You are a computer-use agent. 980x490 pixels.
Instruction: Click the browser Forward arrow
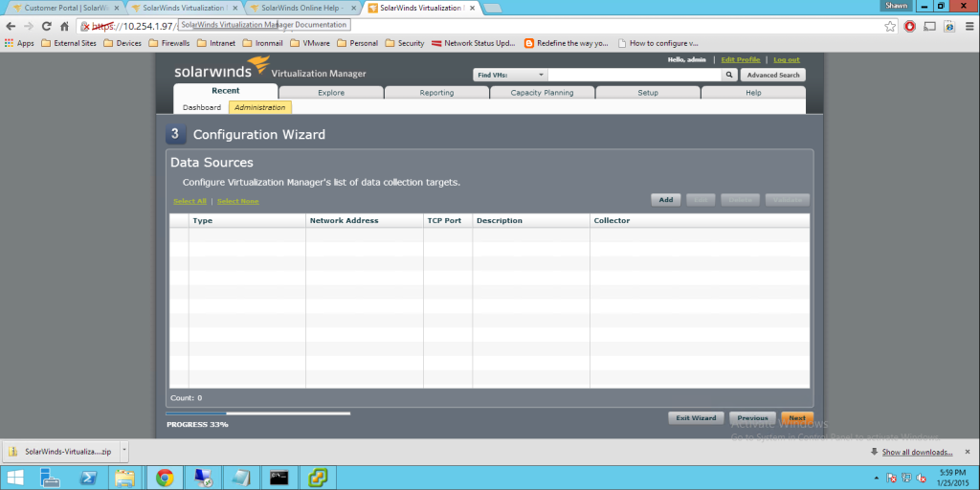(28, 26)
